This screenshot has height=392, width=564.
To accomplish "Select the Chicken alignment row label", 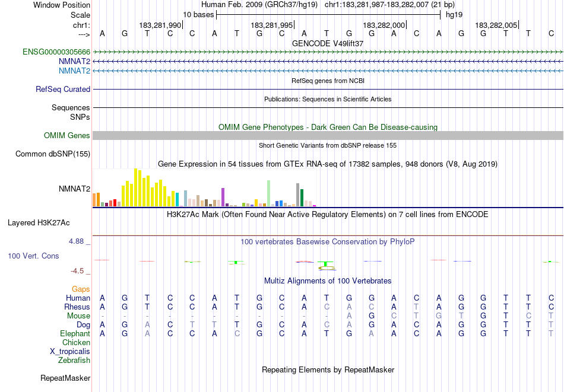I will coord(76,342).
